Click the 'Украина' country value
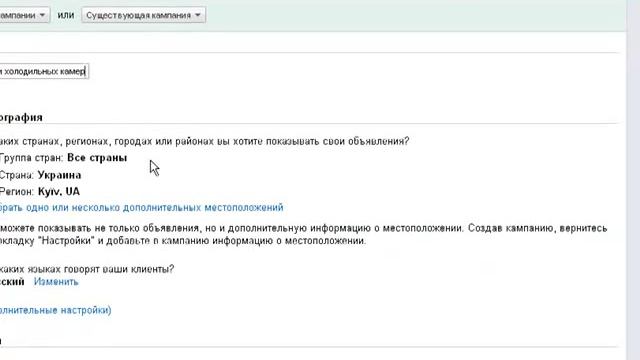 (60, 175)
